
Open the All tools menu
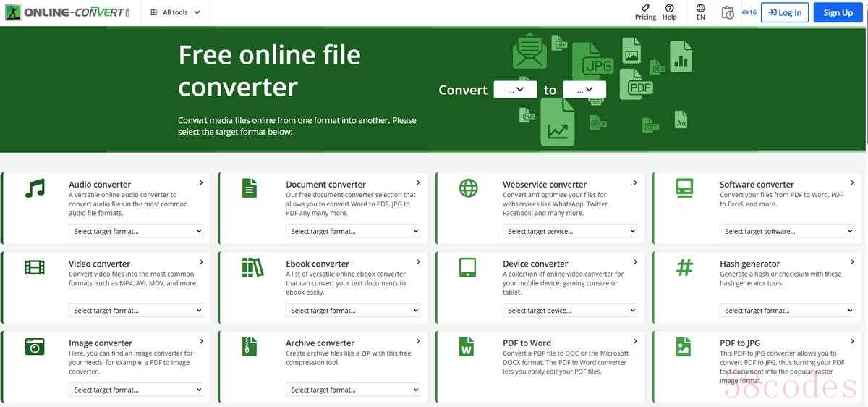pyautogui.click(x=175, y=12)
